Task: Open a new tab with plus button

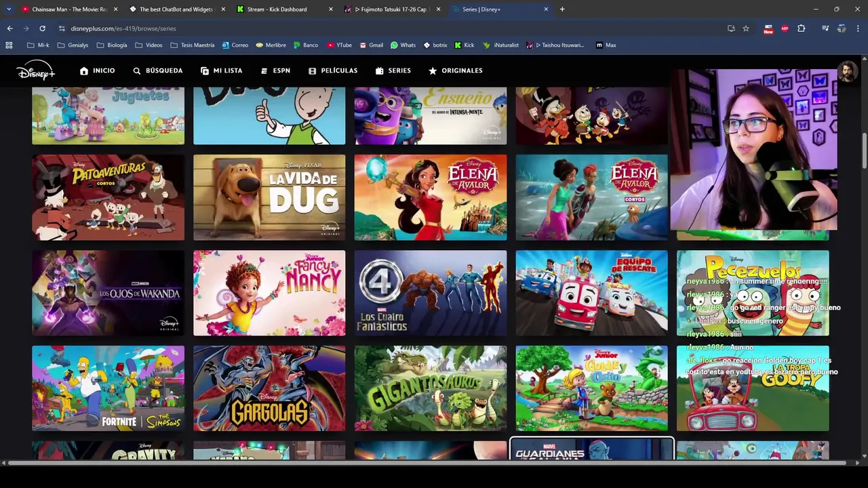Action: click(x=562, y=9)
